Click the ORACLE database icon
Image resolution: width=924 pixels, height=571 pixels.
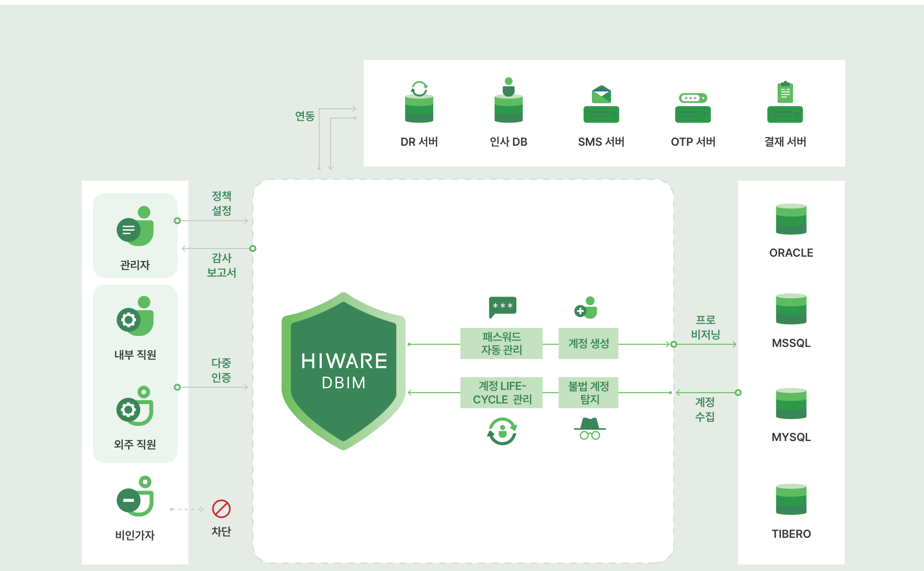[x=791, y=219]
